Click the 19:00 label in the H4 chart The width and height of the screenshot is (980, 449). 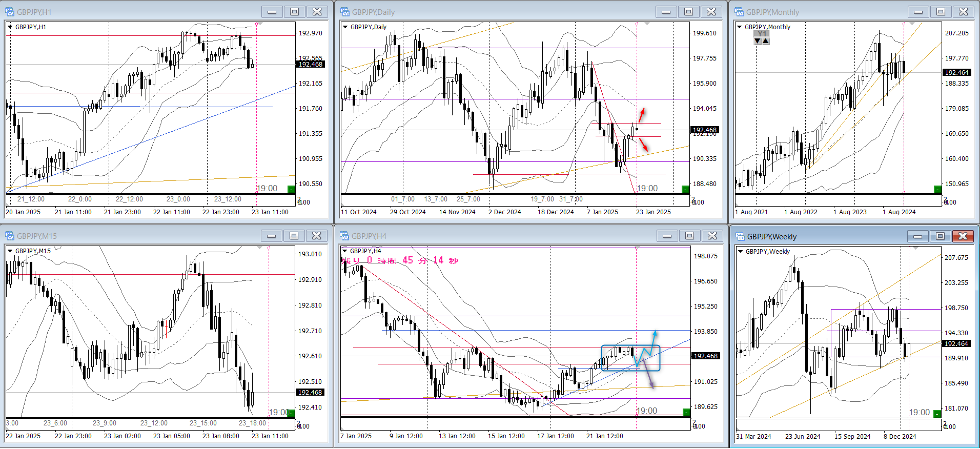click(x=647, y=411)
